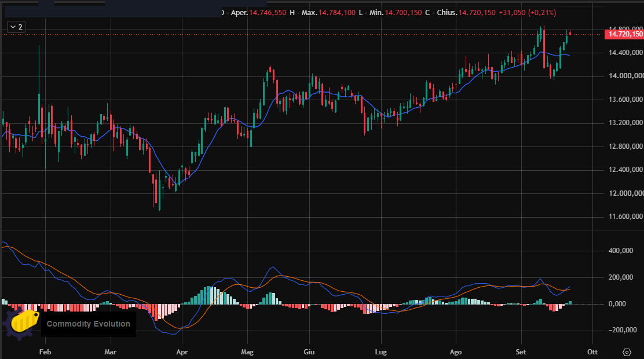Click the Apr label on the time axis

[x=182, y=352]
